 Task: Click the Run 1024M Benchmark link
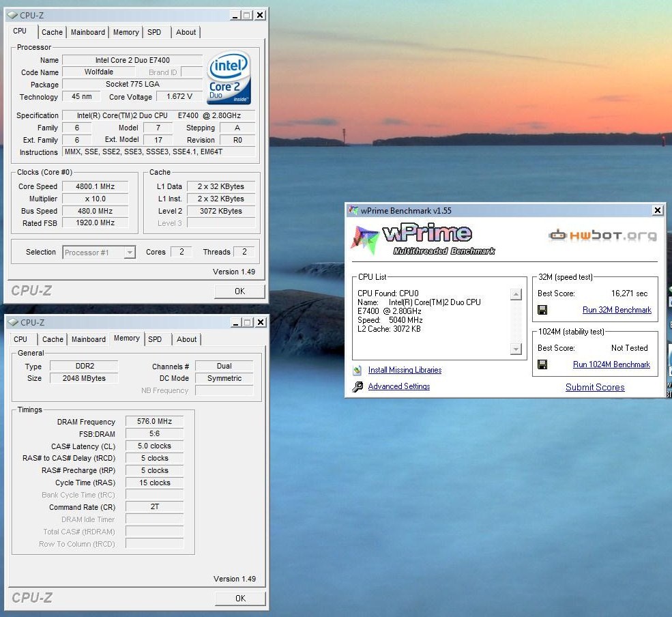point(611,364)
